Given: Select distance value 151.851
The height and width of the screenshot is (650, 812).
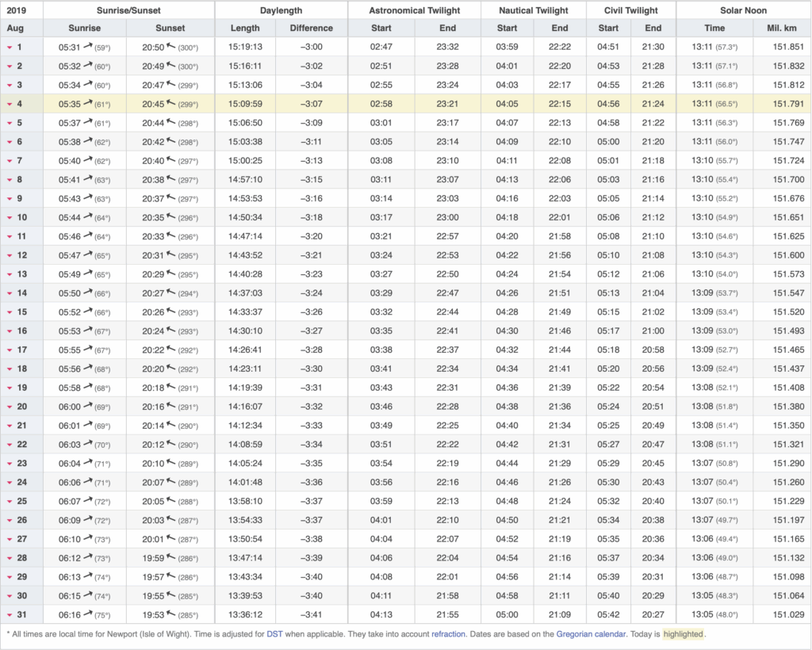Looking at the screenshot, I should [x=788, y=47].
